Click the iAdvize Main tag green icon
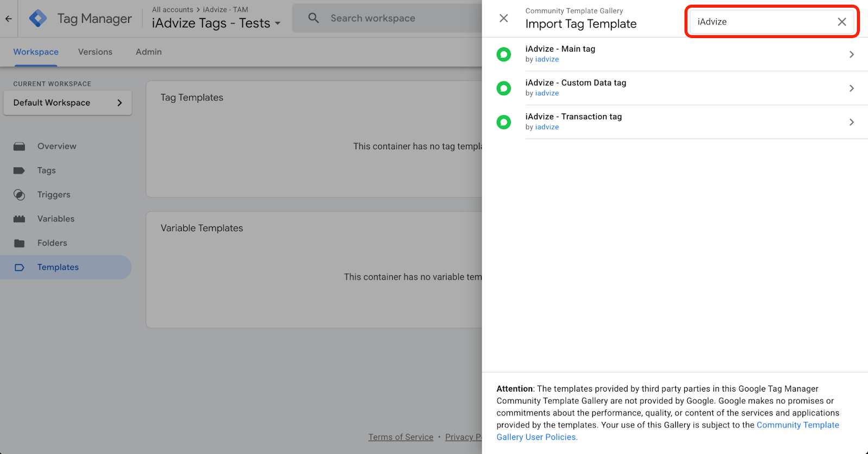Image resolution: width=868 pixels, height=454 pixels. click(x=503, y=54)
